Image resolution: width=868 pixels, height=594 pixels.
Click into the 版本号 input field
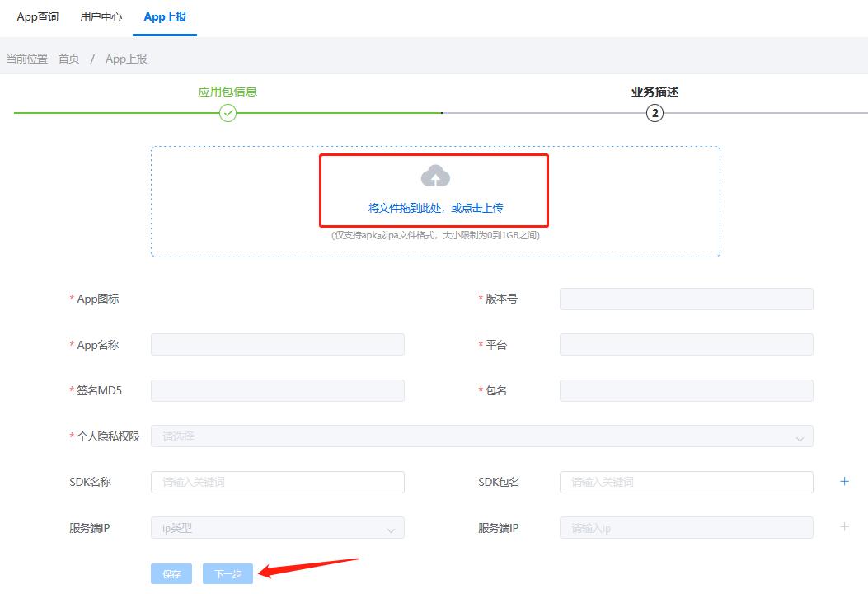pos(686,299)
